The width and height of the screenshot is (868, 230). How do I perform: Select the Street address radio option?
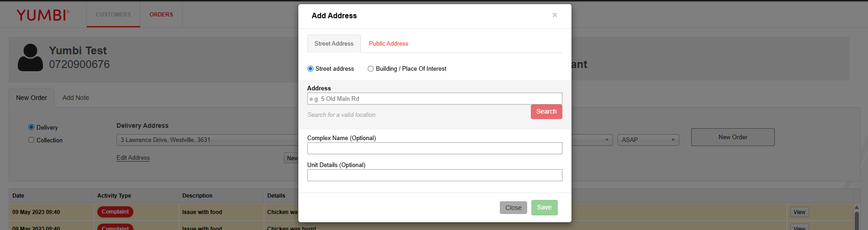coord(311,69)
